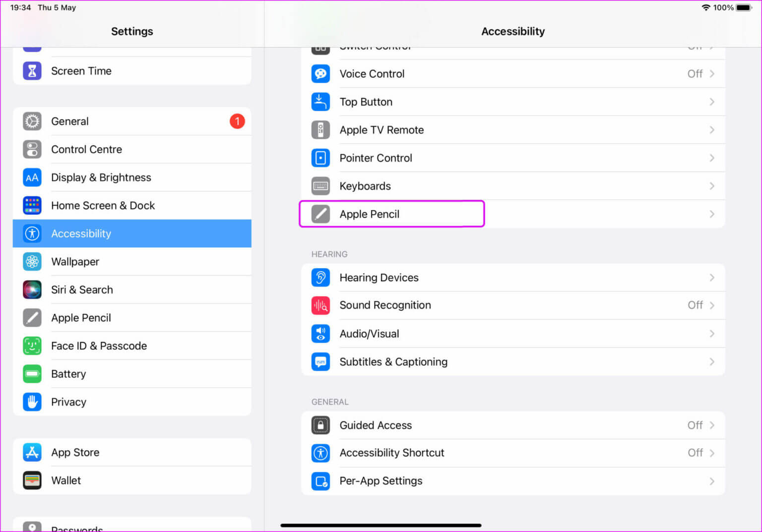Select Accessibility in the sidebar
The width and height of the screenshot is (762, 532).
pyautogui.click(x=132, y=234)
